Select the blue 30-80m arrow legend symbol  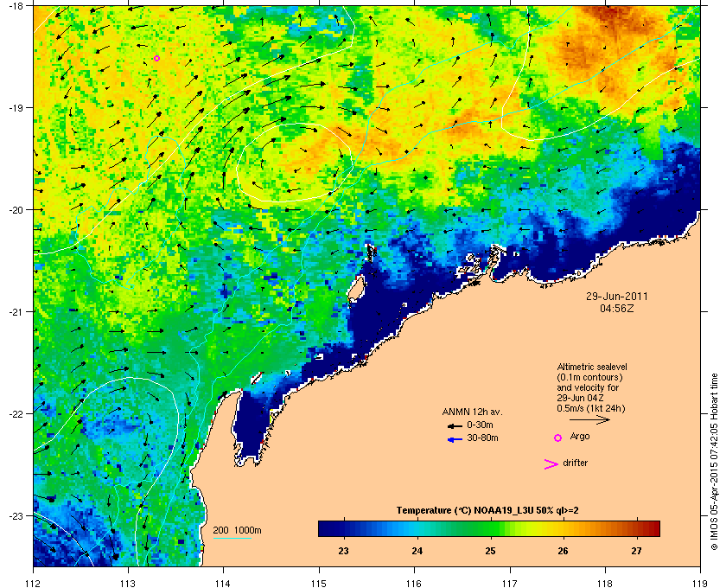click(x=455, y=439)
